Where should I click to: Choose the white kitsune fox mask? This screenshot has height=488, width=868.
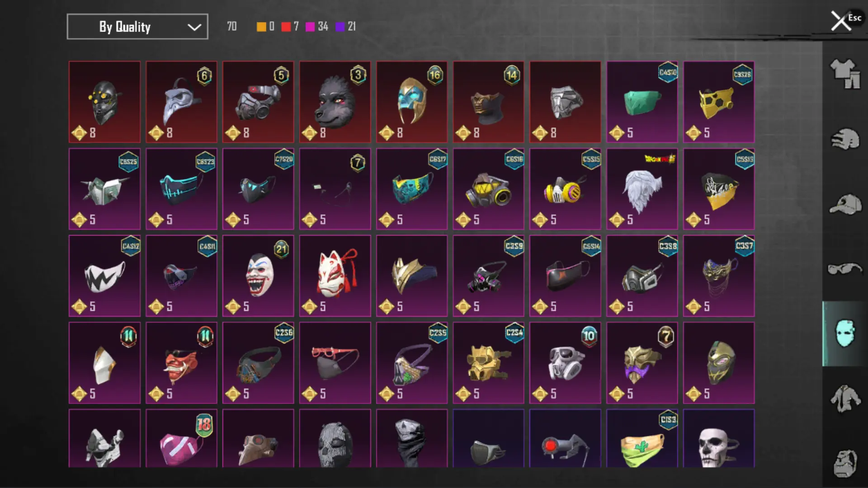pyautogui.click(x=335, y=276)
